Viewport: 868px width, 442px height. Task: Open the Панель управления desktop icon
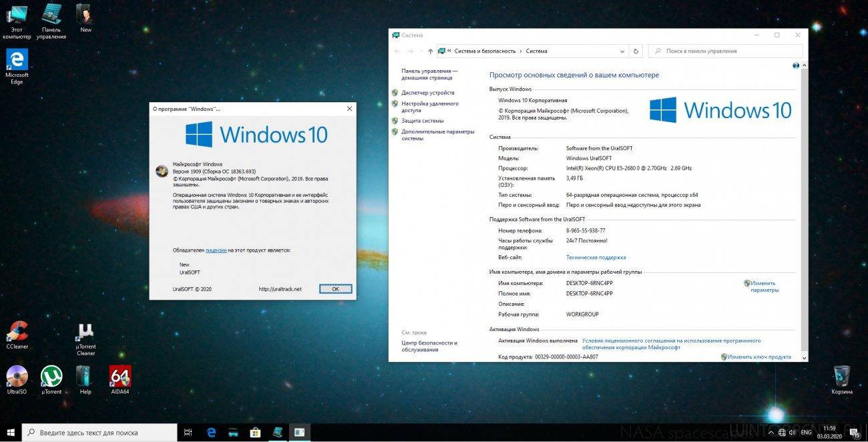(x=51, y=21)
